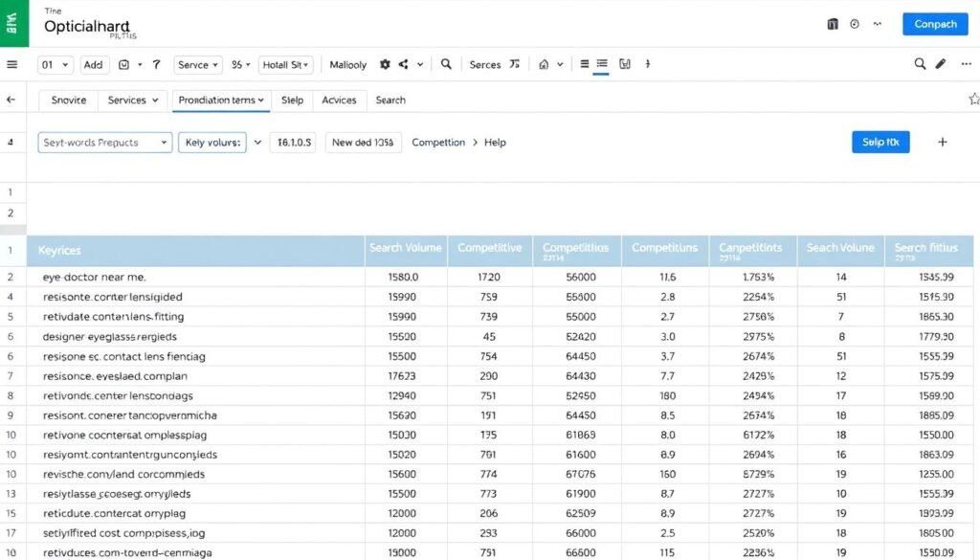Click the vertical dots icon after layout icon
The width and height of the screenshot is (980, 560).
(x=648, y=64)
